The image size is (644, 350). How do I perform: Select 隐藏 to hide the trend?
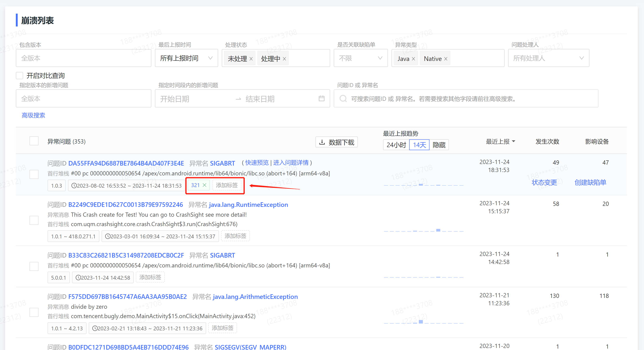pyautogui.click(x=439, y=145)
